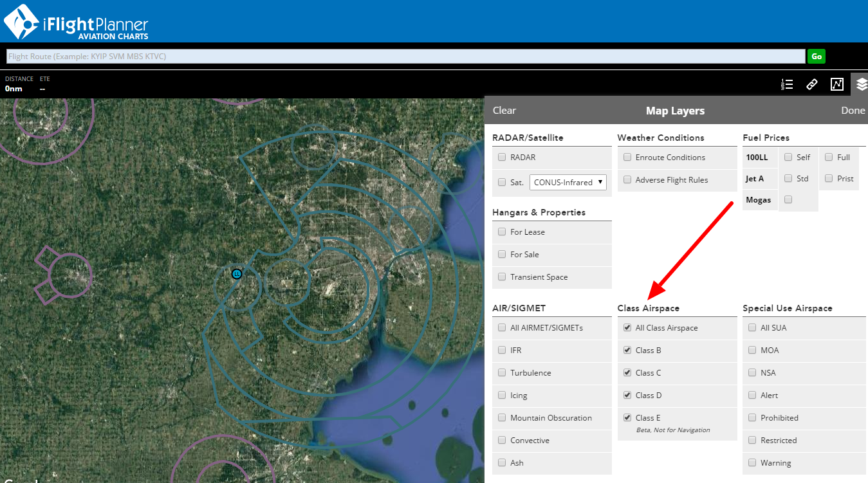Open the numbered list icon in toolbar
The height and width of the screenshot is (483, 868).
tap(787, 84)
